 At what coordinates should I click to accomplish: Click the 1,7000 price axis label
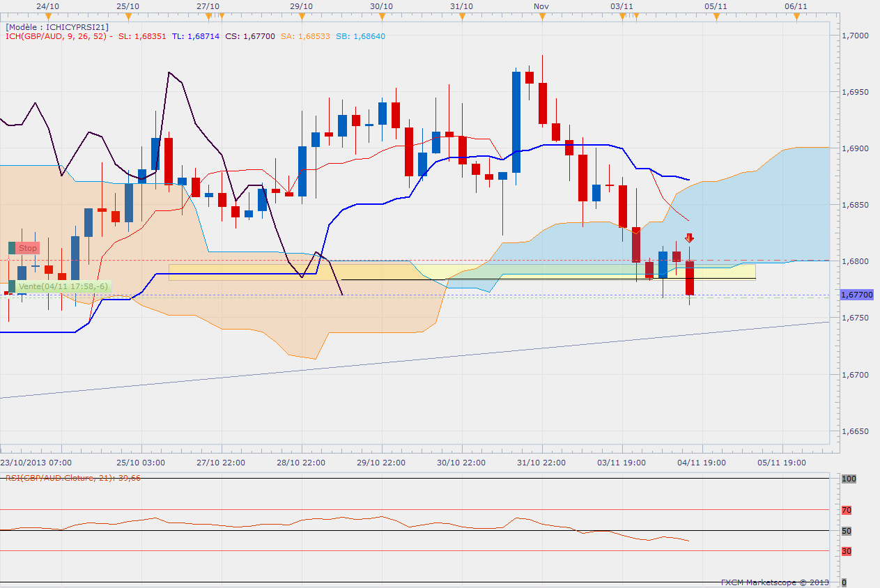(855, 35)
